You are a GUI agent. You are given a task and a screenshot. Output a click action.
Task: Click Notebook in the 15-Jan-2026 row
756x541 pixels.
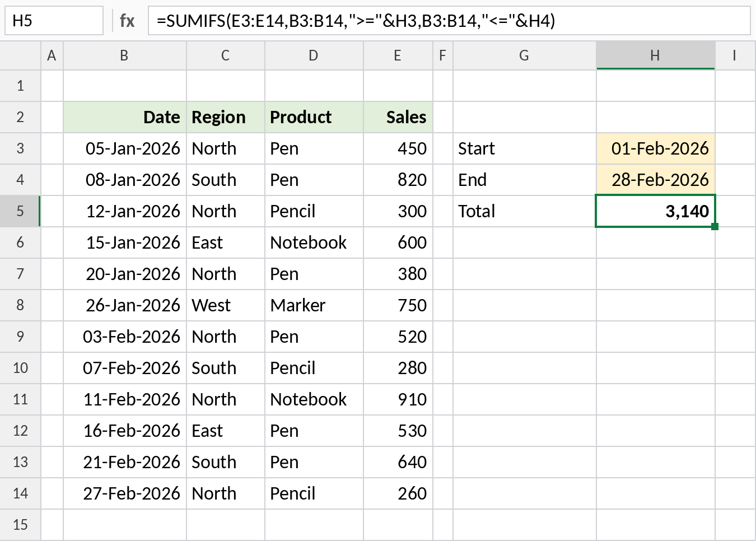(x=314, y=242)
